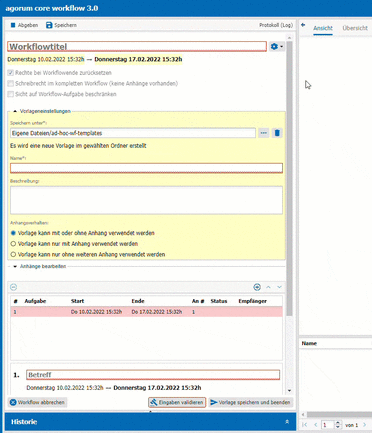372x433 pixels.
Task: Click the Abgeben toolbar icon
Action: pyautogui.click(x=13, y=25)
